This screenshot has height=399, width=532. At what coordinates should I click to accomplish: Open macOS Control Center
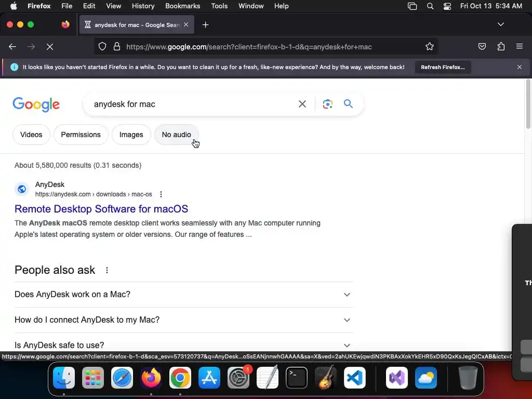point(447,6)
